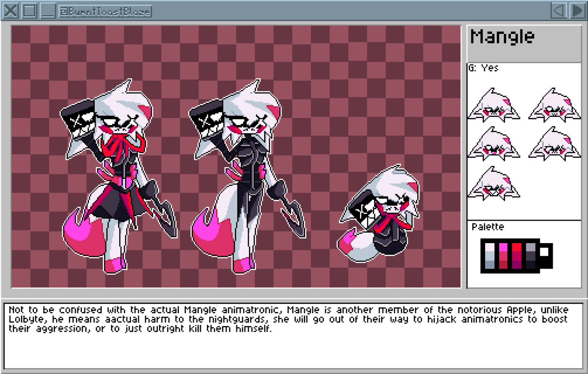The image size is (588, 374).
Task: Click the underscore minimize icon in title bar
Action: (48, 10)
